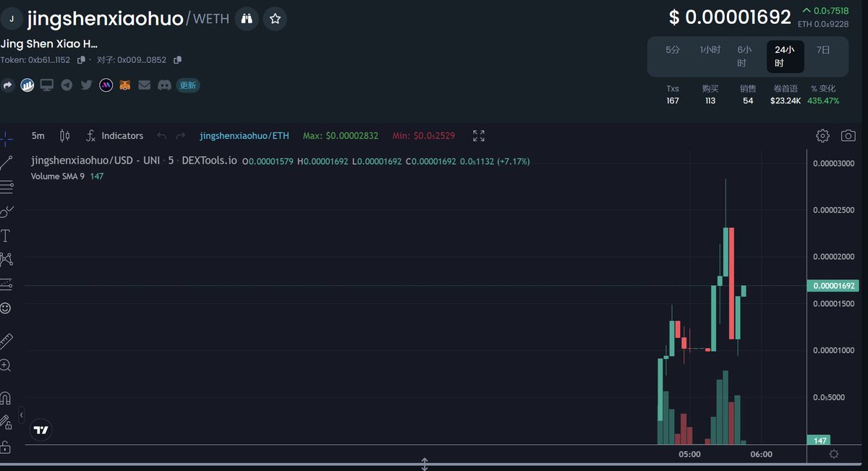The height and width of the screenshot is (471, 868).
Task: Click the MetaMask fox icon
Action: coord(125,85)
